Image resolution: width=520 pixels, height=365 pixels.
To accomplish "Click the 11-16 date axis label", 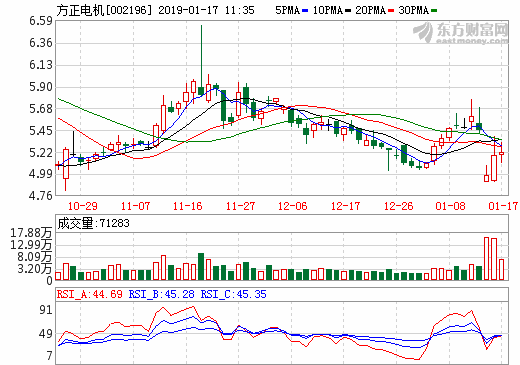I will [x=187, y=206].
